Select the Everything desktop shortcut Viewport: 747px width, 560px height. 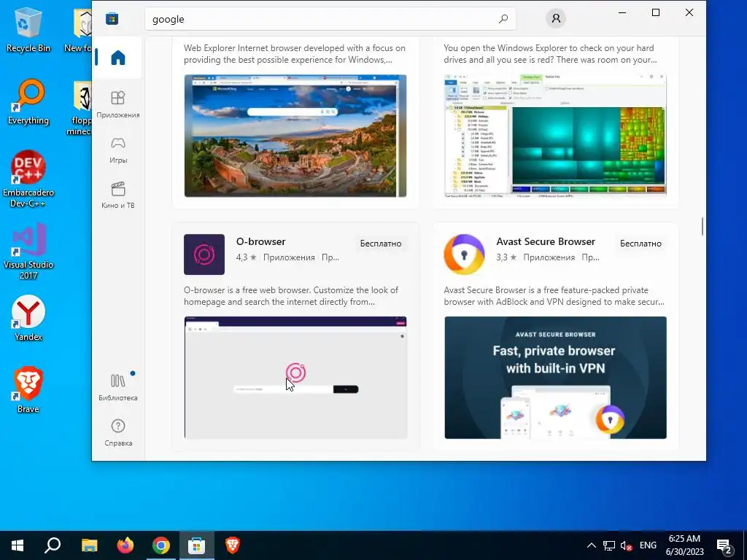(28, 102)
